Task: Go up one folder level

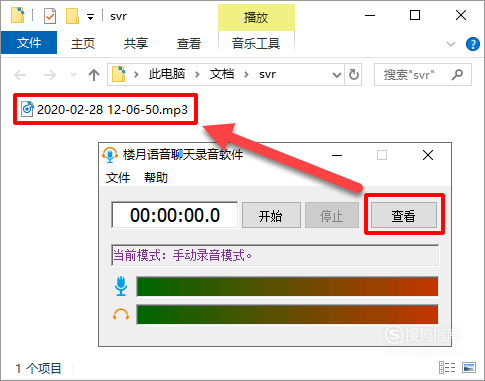Action: point(94,75)
